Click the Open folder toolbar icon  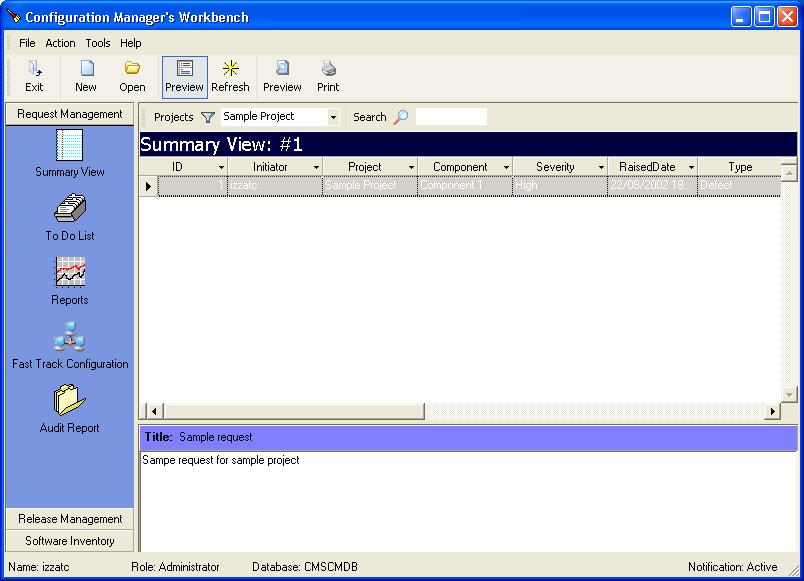tap(132, 77)
